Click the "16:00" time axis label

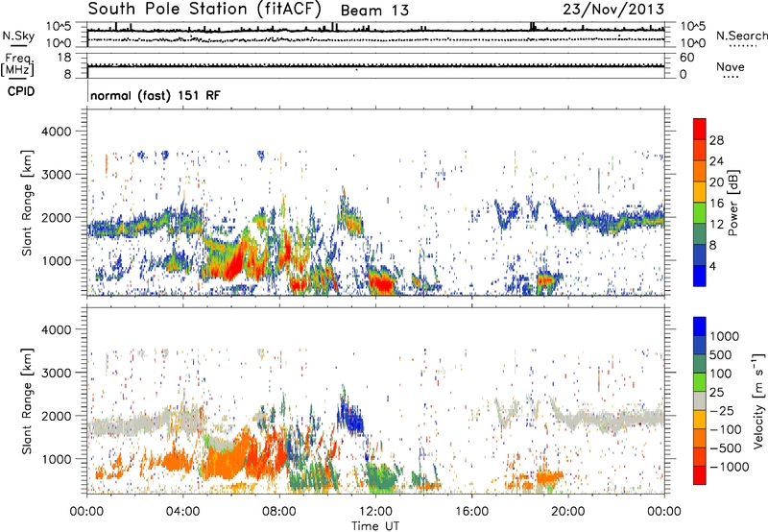coord(471,512)
